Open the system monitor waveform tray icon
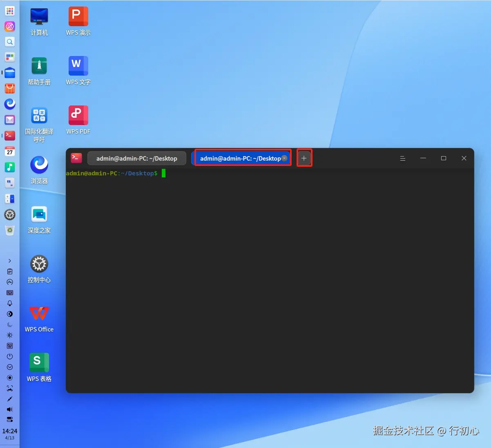Viewport: 491px width, 448px height. click(x=10, y=282)
